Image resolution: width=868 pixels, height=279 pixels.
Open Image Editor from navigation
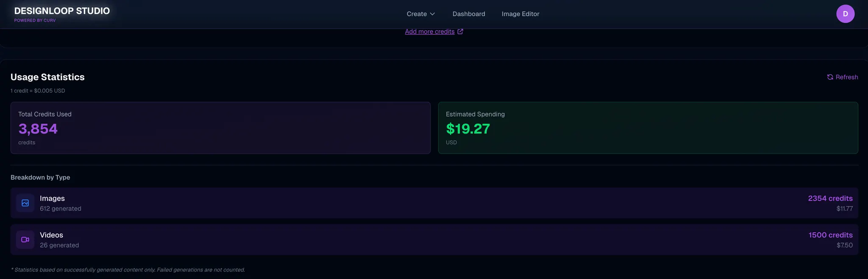pyautogui.click(x=520, y=14)
